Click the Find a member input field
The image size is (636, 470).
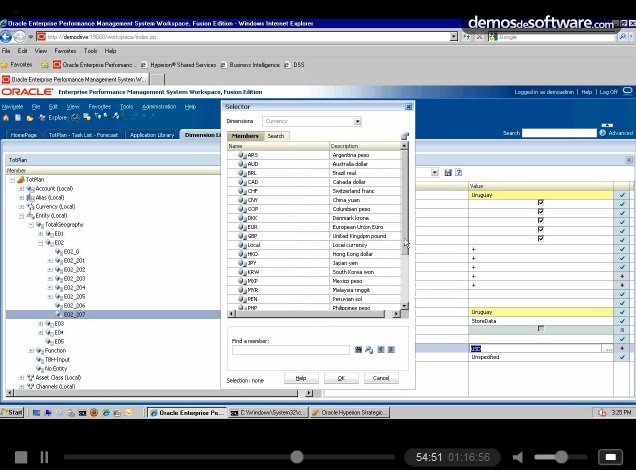pos(290,350)
